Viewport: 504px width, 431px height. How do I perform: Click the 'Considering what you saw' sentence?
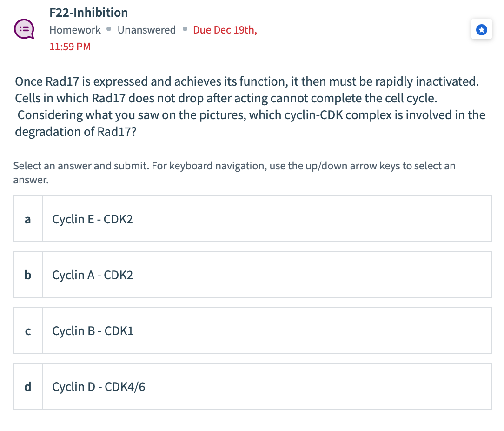point(252,115)
